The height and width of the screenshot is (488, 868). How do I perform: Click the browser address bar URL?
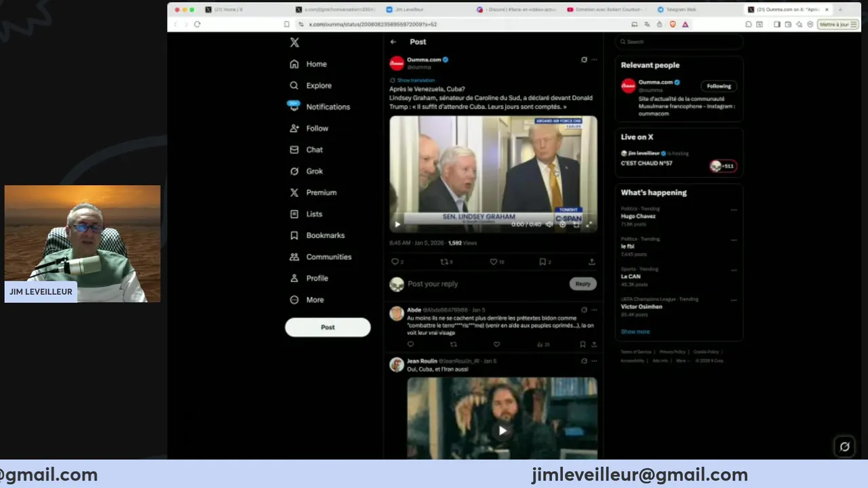tap(373, 24)
